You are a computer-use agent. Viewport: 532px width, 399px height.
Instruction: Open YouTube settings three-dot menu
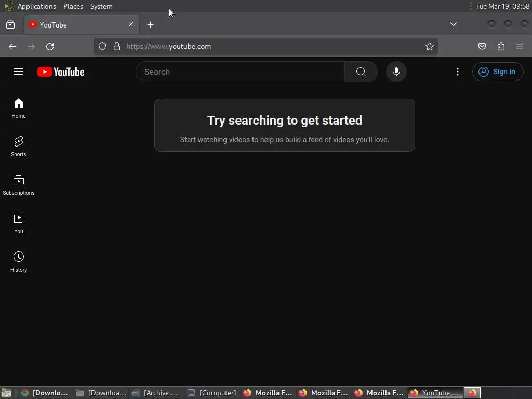pyautogui.click(x=458, y=72)
